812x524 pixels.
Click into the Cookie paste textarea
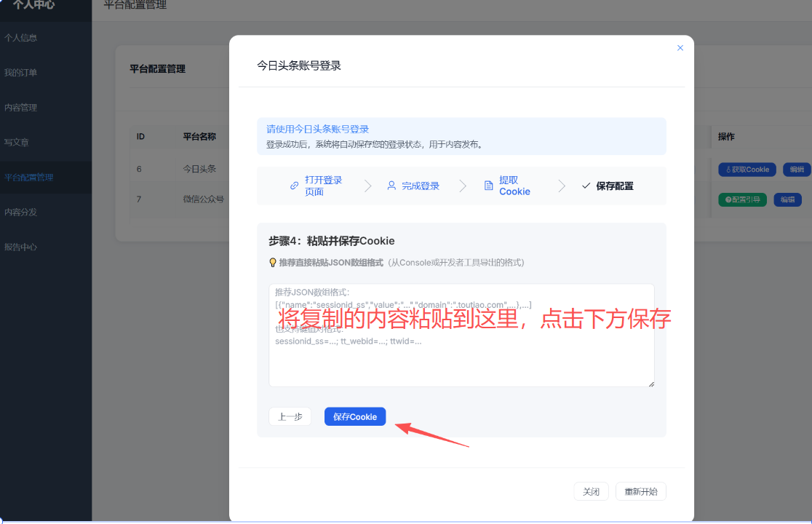pyautogui.click(x=461, y=335)
